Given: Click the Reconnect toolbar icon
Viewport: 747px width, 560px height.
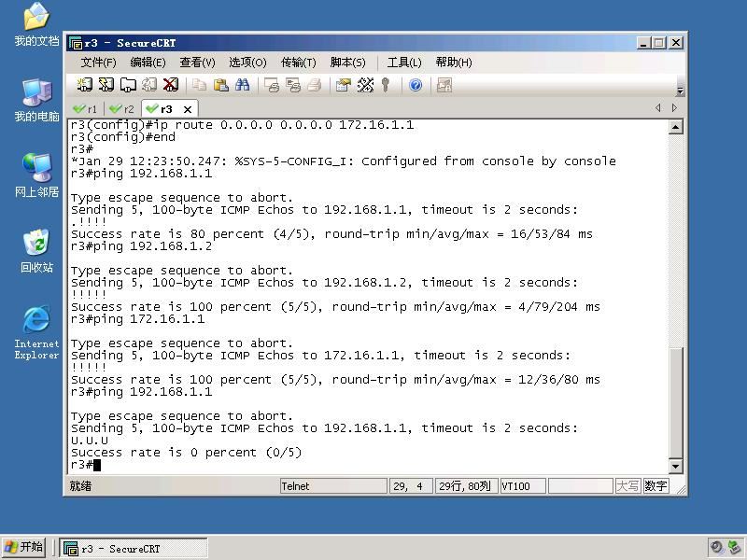Looking at the screenshot, I should coord(149,85).
